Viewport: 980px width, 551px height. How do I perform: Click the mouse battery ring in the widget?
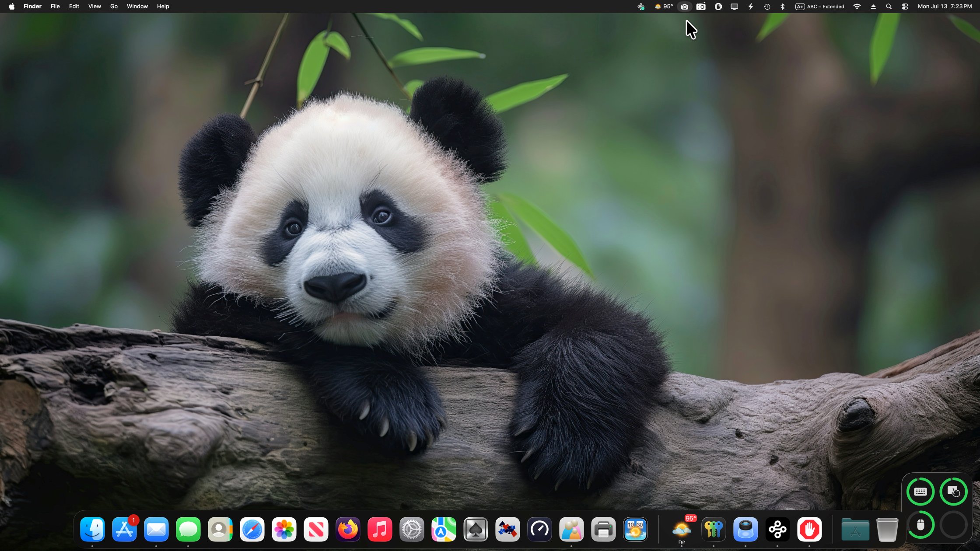[x=920, y=525]
